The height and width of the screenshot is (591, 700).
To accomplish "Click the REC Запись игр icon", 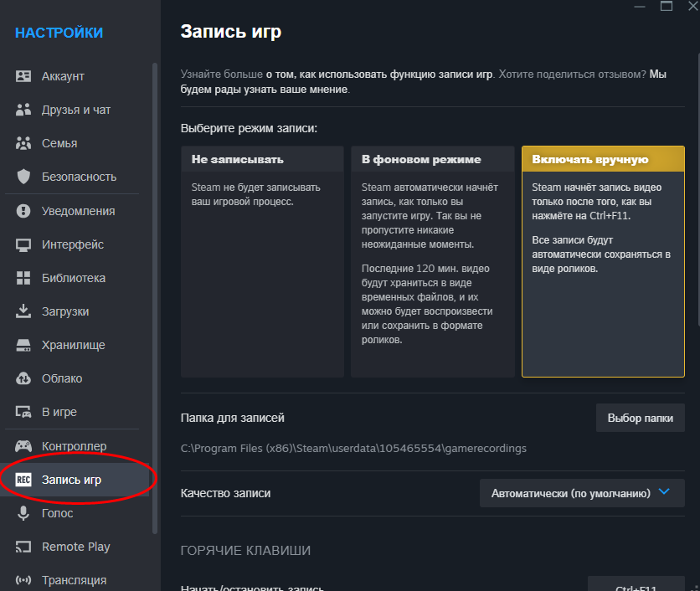I will [24, 480].
